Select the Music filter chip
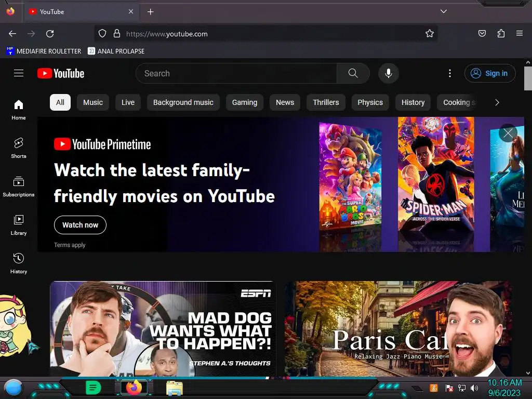The width and height of the screenshot is (532, 399). pyautogui.click(x=93, y=102)
